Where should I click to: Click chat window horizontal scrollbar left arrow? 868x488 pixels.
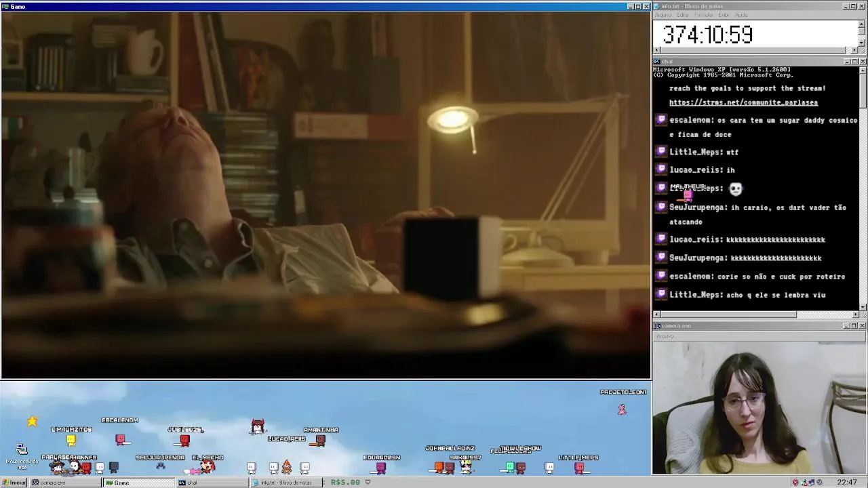(x=656, y=314)
